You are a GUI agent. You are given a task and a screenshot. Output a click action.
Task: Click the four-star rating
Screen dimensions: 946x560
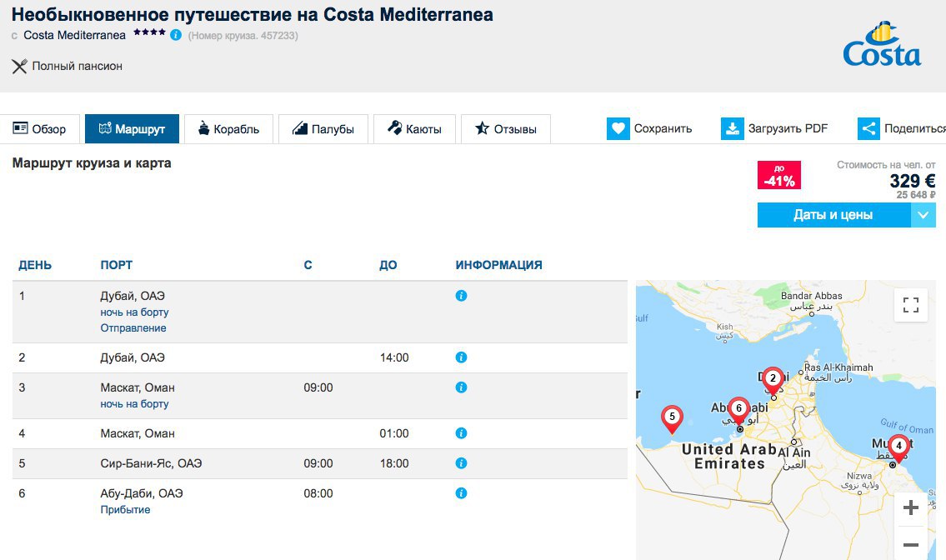(x=150, y=32)
